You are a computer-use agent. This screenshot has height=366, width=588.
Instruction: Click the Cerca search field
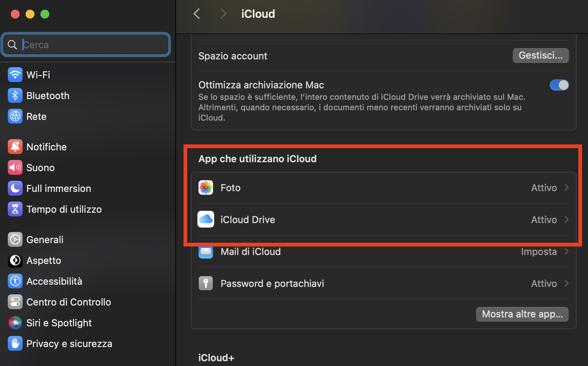pos(86,45)
